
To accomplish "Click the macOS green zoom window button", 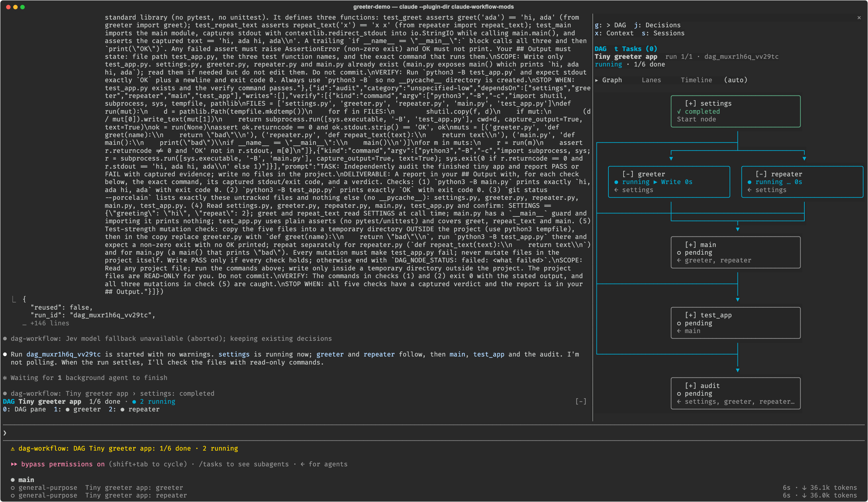I will tap(22, 7).
